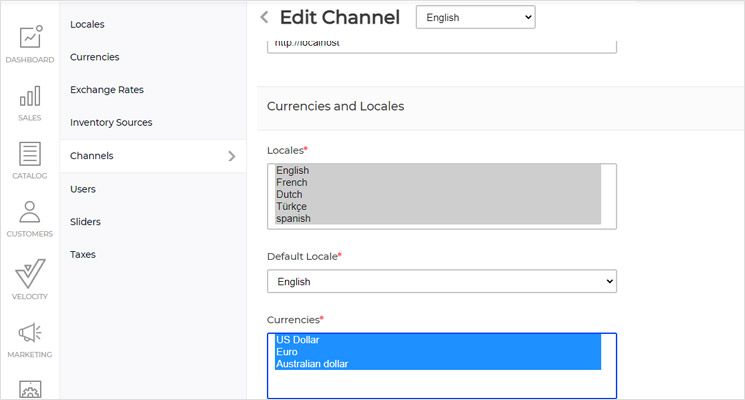
Task: Open the Sales bar chart icon
Action: point(30,96)
